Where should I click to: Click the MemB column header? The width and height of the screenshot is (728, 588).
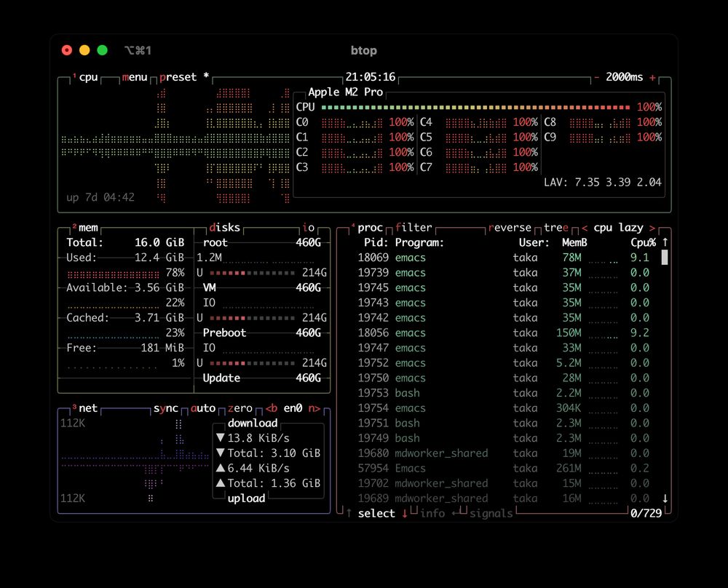click(x=574, y=242)
